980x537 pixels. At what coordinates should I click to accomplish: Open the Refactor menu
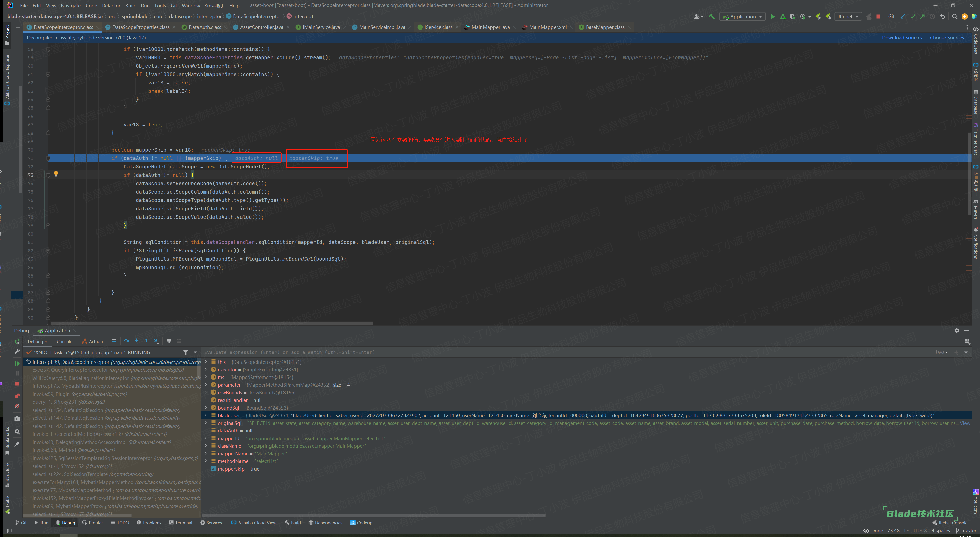pos(111,5)
